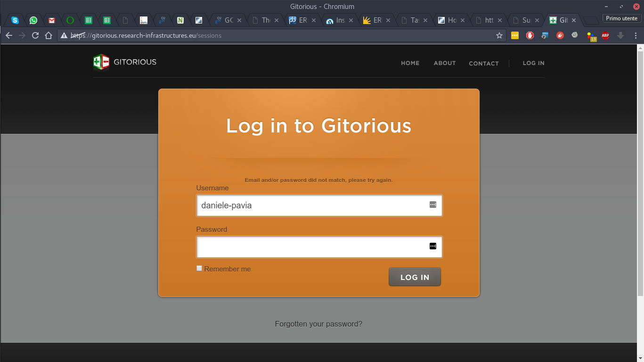Click the address bar URL
Viewport: 644px width, 362px height.
click(146, 35)
